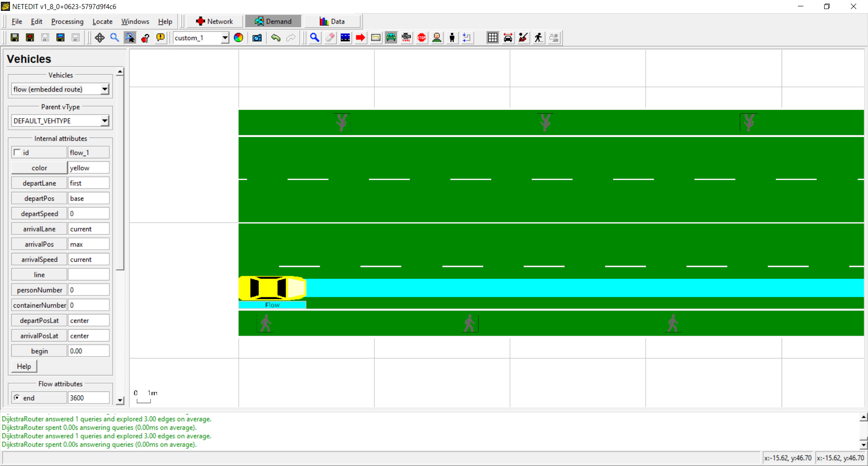Toggle the id checkbox in Internal attributes
The height and width of the screenshot is (466, 868).
[17, 152]
